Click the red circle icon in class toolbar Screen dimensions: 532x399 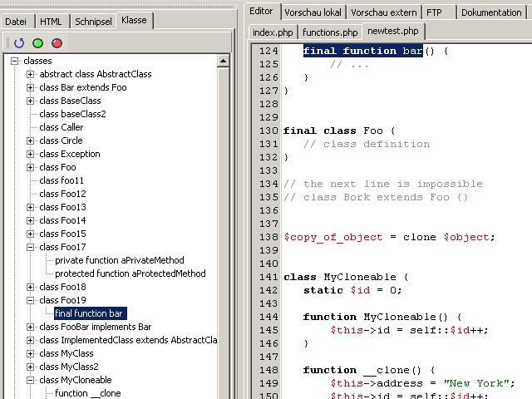pos(57,42)
